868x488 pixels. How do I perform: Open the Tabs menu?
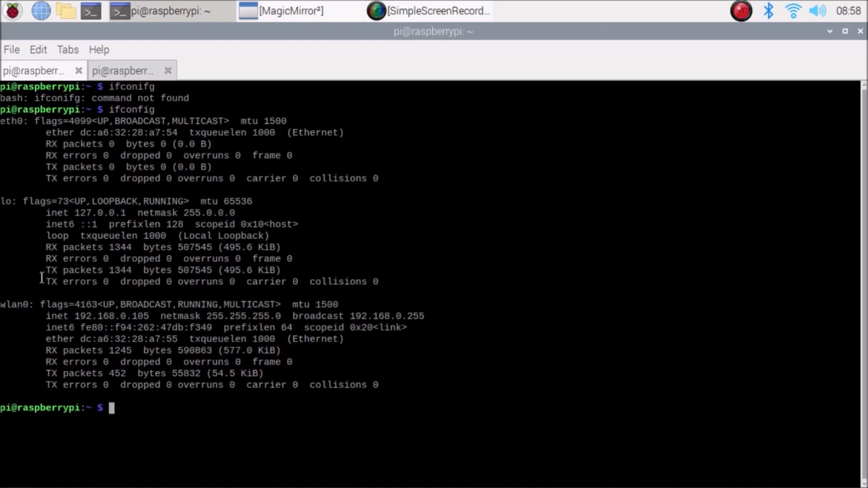67,49
